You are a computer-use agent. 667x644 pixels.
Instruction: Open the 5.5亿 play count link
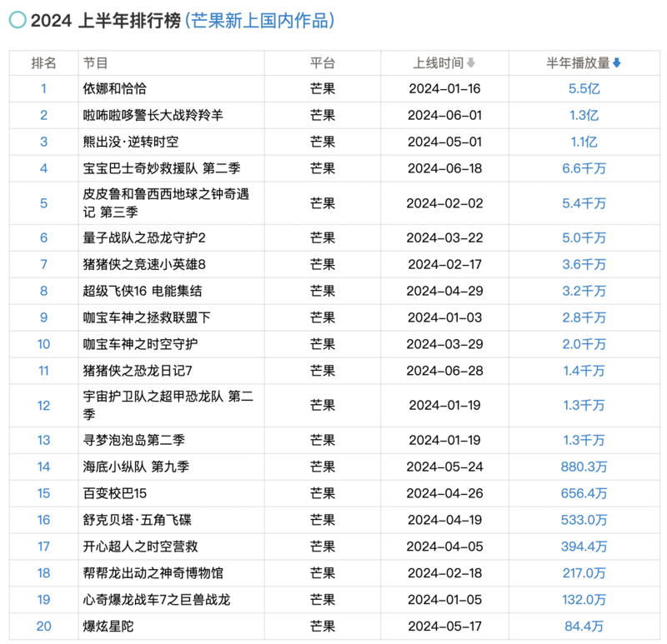[x=584, y=89]
